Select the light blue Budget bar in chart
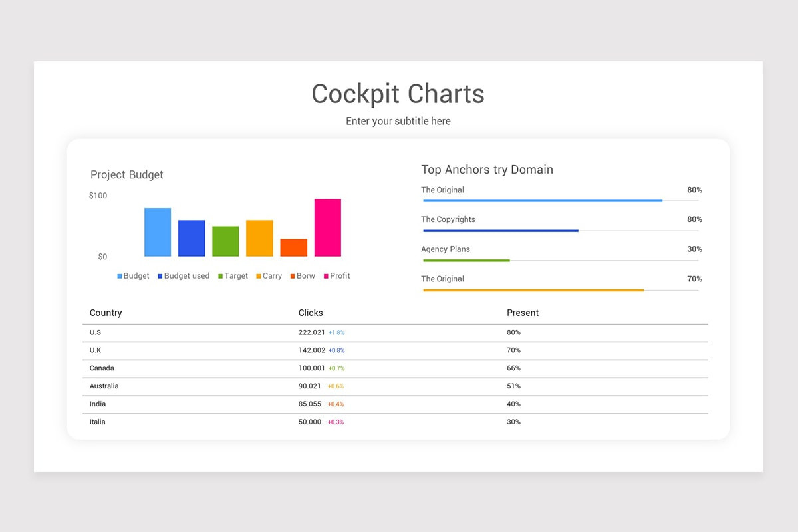 [x=158, y=232]
